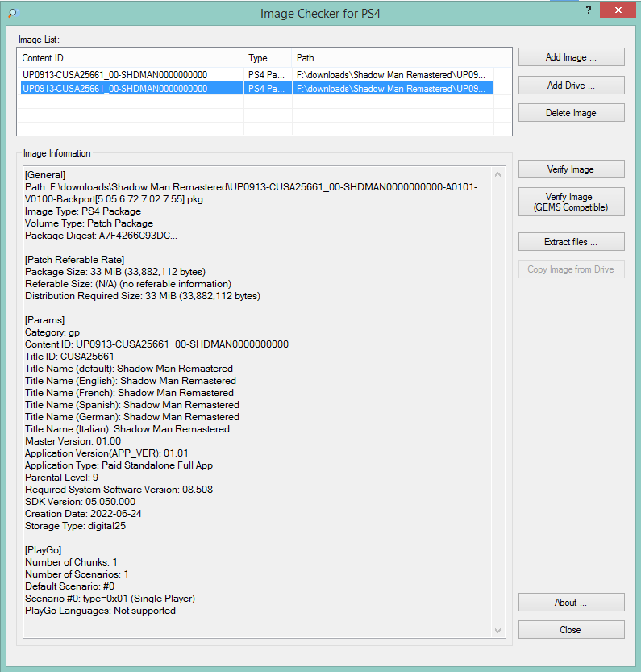The width and height of the screenshot is (641, 672).
Task: Click Title Name (Italian) line
Action: 127,429
